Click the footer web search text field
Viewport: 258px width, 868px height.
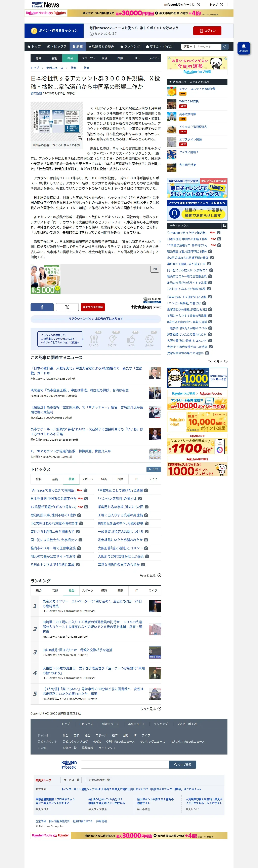point(125,765)
